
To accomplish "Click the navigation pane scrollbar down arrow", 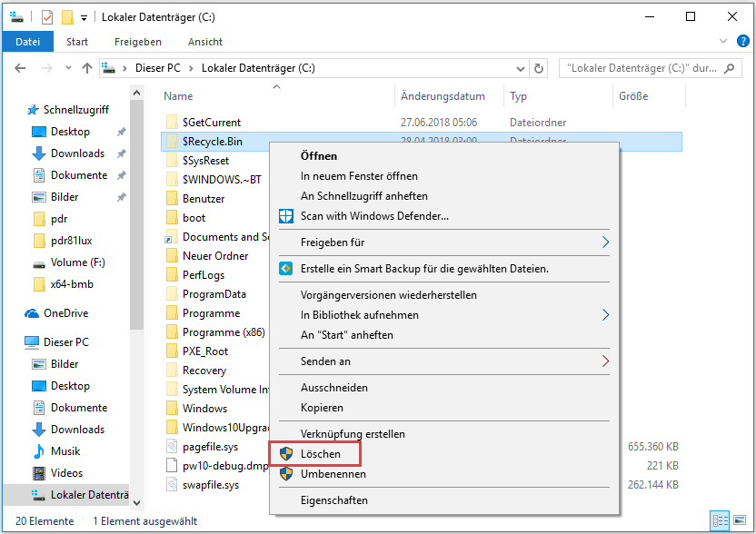I will (x=137, y=503).
